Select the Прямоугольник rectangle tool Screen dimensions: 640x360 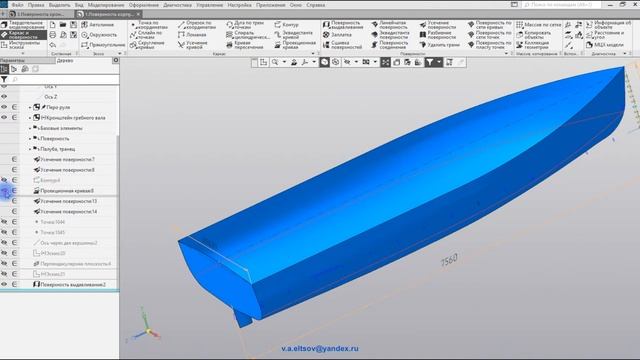point(102,45)
